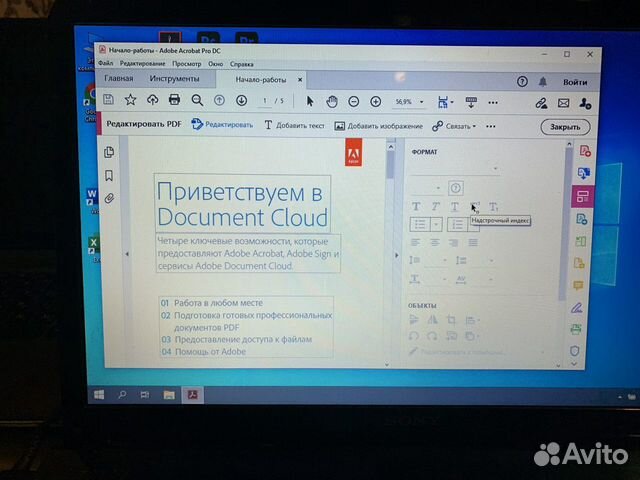Open attachments paperclip panel
This screenshot has height=480, width=640.
pyautogui.click(x=109, y=198)
